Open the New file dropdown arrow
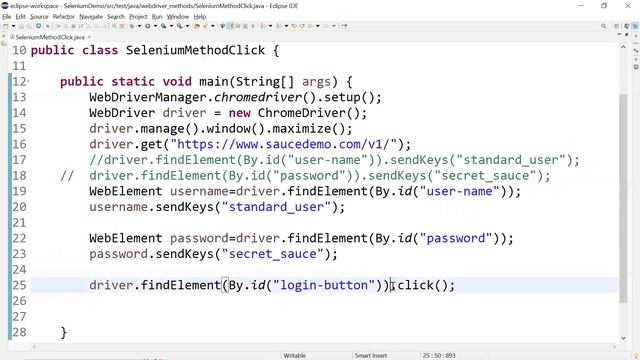This screenshot has height=360, width=640. pos(13,26)
